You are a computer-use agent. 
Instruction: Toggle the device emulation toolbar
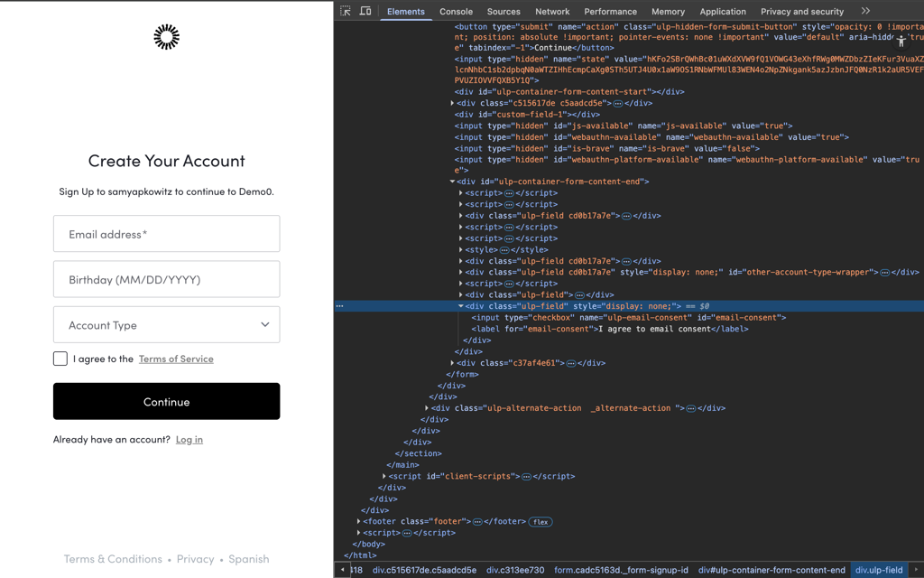pos(365,11)
